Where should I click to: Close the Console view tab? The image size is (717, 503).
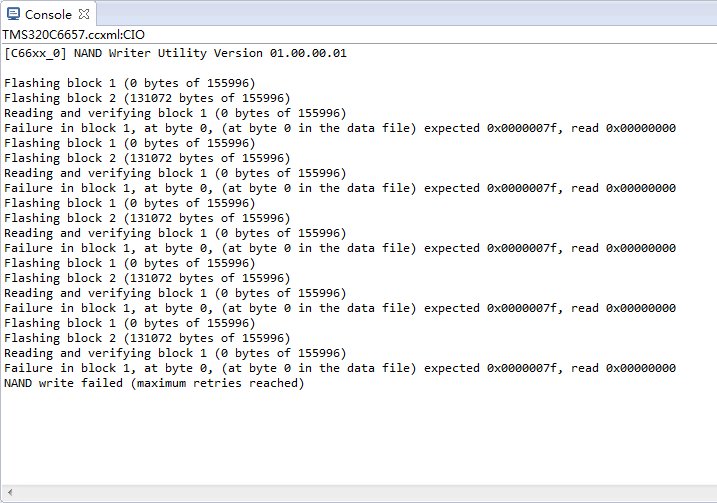click(84, 15)
